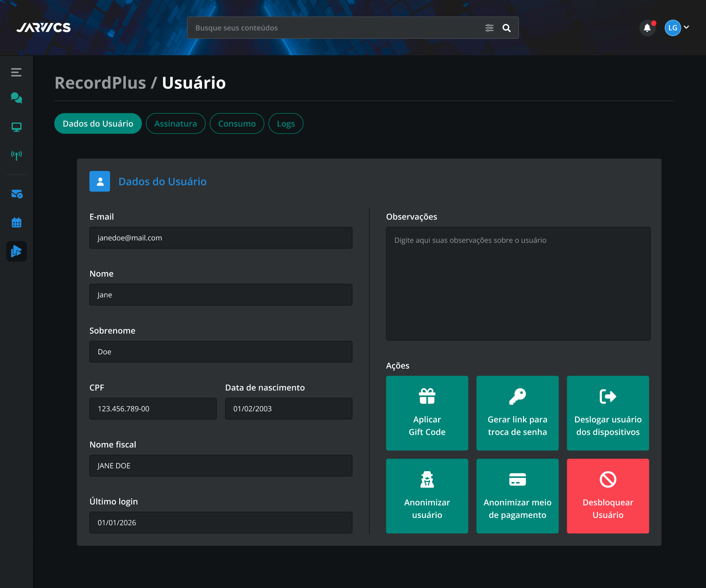The width and height of the screenshot is (706, 588).
Task: Open search filter options icon
Action: [x=489, y=28]
